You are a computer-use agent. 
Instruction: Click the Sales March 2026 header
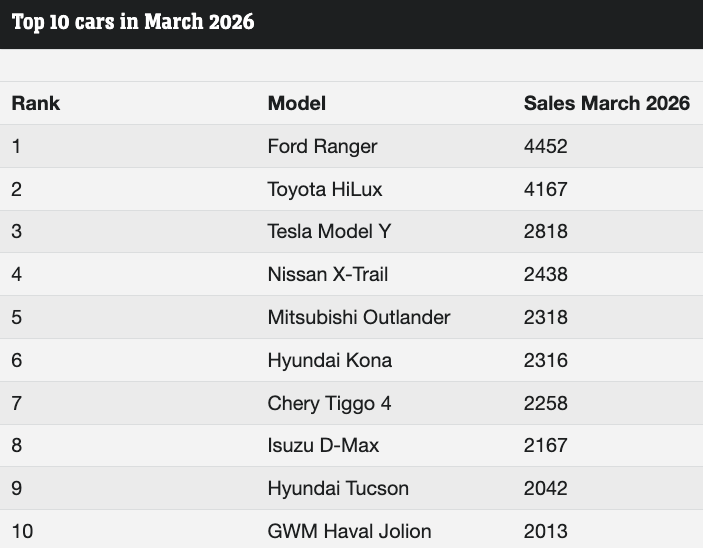pos(606,104)
